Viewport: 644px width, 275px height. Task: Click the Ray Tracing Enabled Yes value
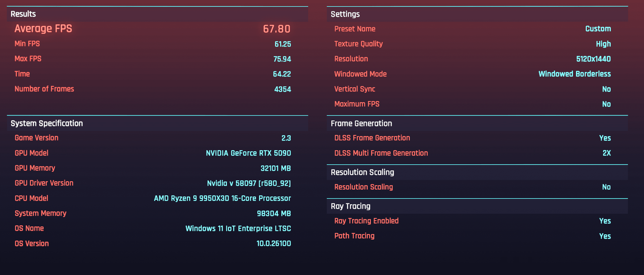pyautogui.click(x=605, y=221)
